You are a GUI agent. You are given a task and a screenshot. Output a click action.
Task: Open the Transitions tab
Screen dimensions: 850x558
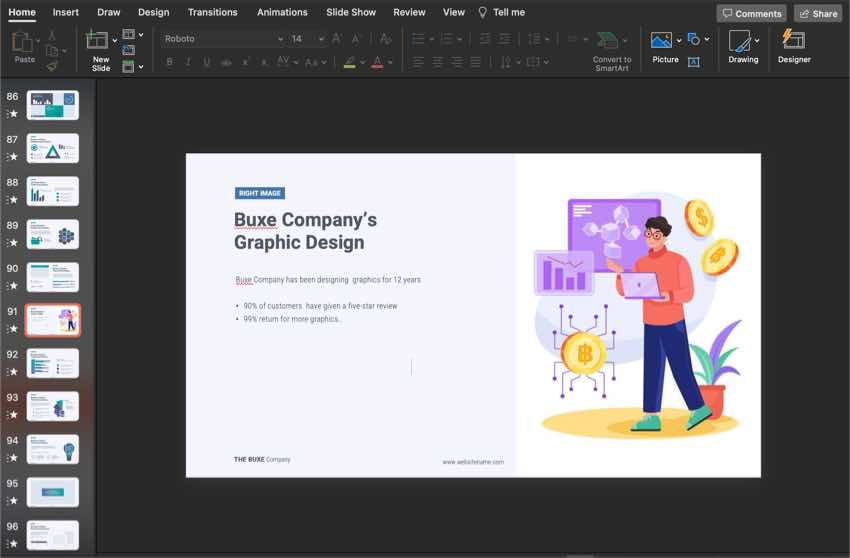[212, 12]
